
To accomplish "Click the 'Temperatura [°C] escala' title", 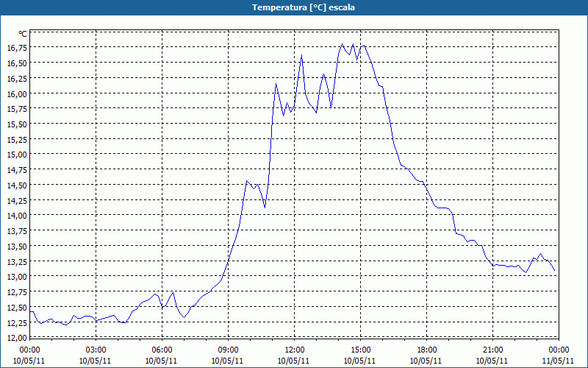I will click(x=304, y=7).
